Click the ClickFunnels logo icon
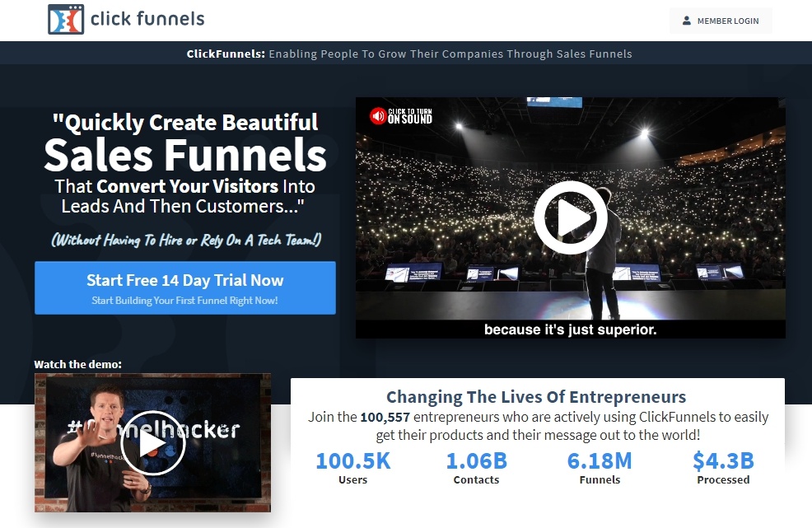This screenshot has height=528, width=812. point(66,19)
